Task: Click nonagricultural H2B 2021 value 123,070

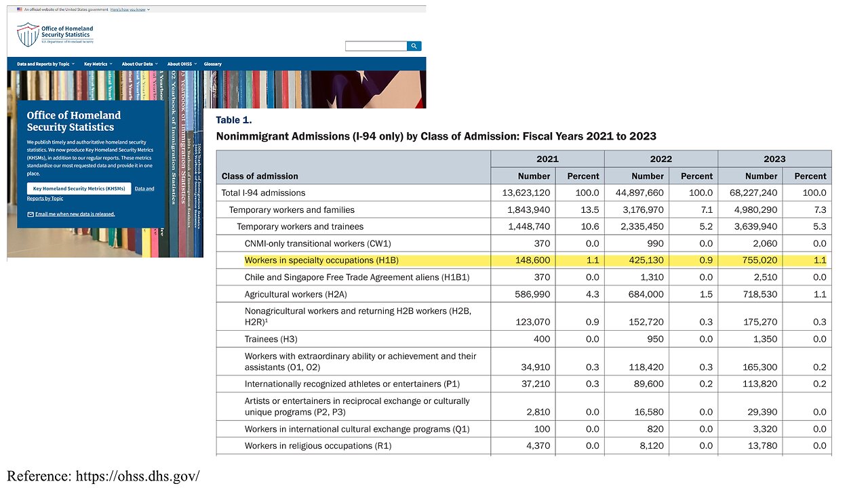Action: (534, 322)
